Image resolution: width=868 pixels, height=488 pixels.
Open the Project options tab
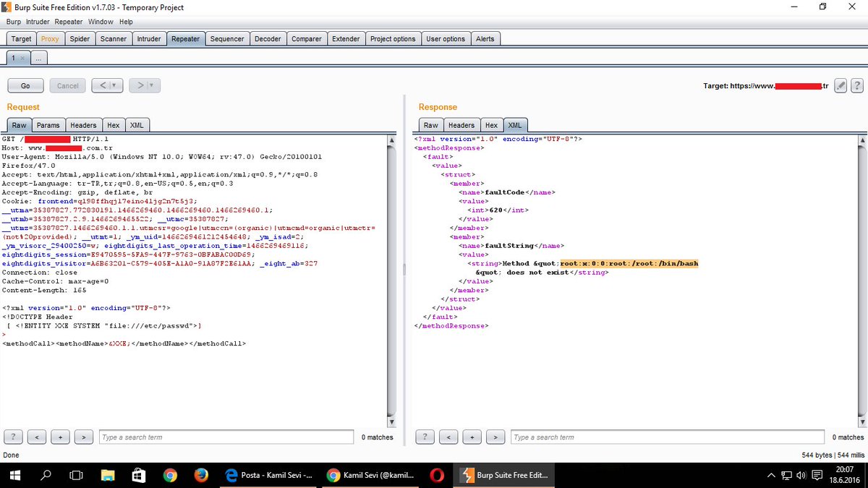(393, 39)
